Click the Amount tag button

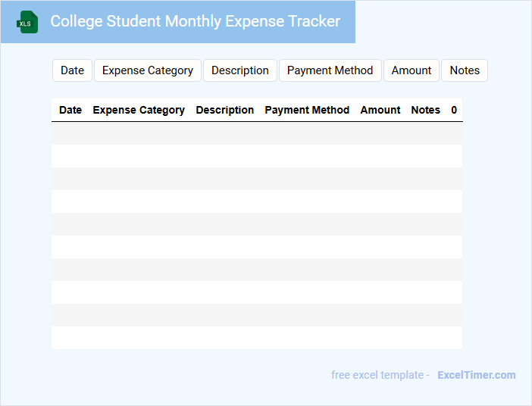pyautogui.click(x=412, y=70)
